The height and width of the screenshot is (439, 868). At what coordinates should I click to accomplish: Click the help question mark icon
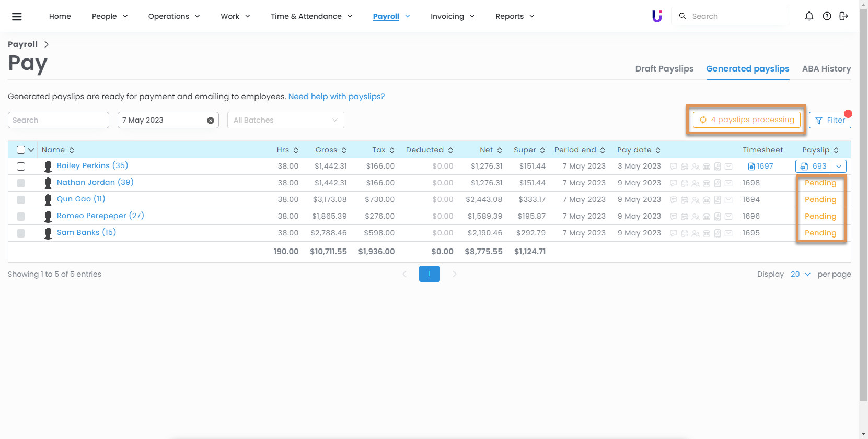pos(827,16)
